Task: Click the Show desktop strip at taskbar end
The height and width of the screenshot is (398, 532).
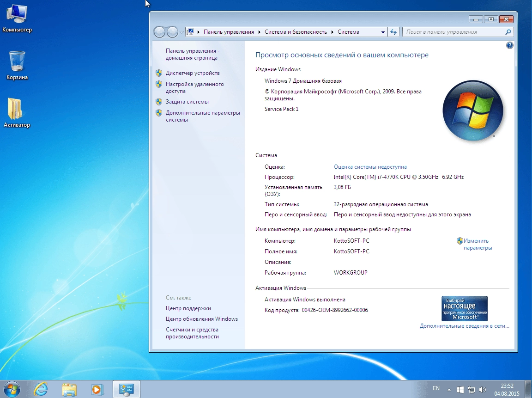Action: pos(529,389)
